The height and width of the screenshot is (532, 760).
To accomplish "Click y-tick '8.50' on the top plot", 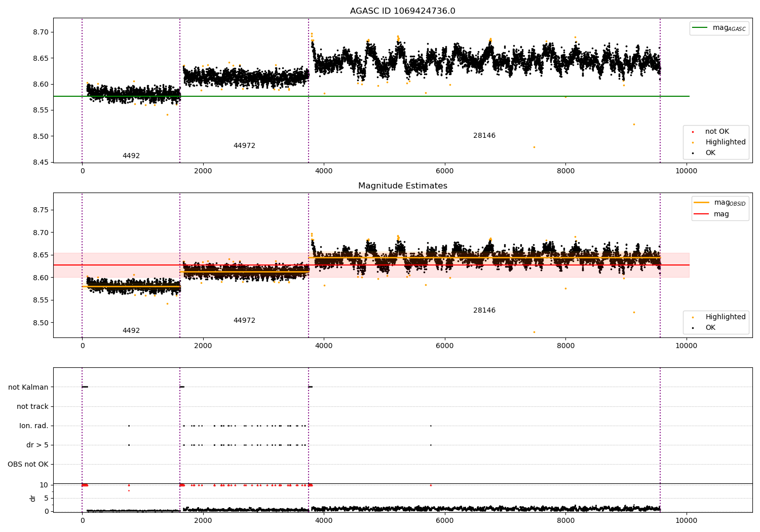I will click(41, 136).
